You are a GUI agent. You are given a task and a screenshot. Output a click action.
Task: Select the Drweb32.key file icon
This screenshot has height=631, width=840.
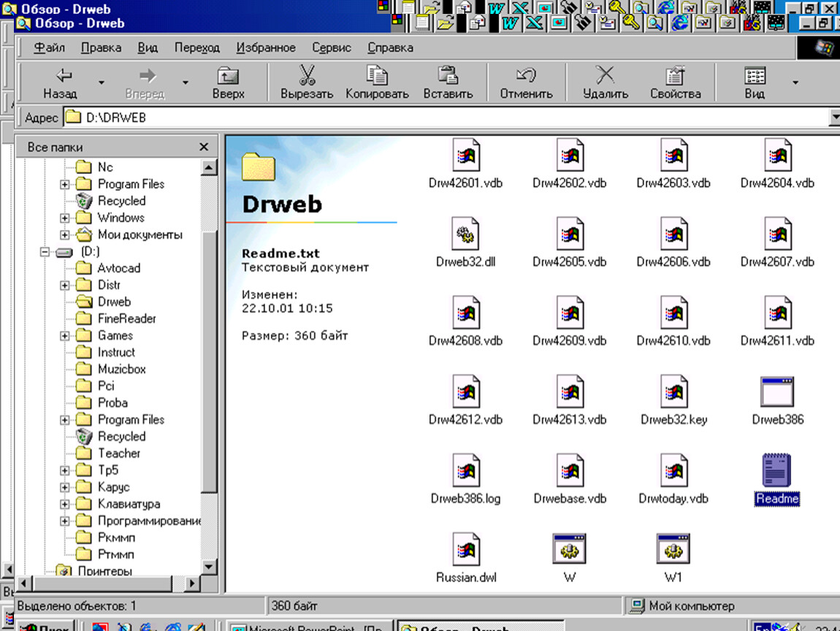click(x=673, y=392)
